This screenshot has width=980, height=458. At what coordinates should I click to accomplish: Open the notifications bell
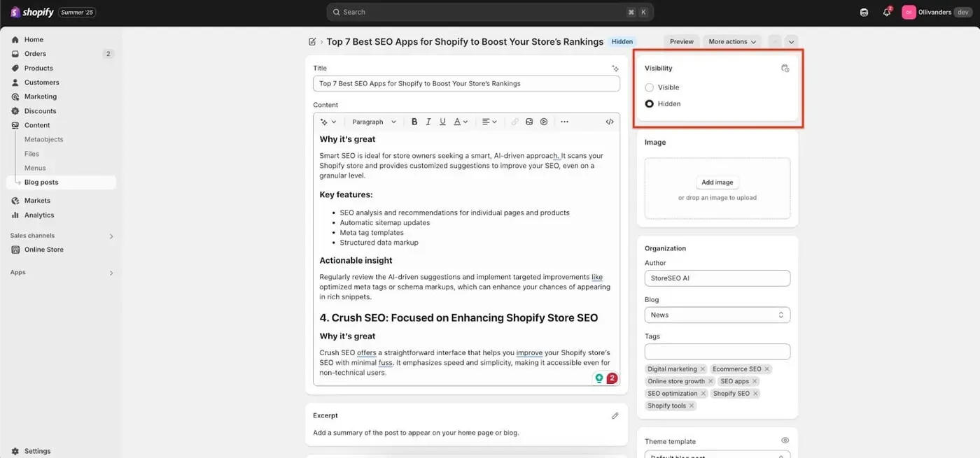tap(886, 12)
